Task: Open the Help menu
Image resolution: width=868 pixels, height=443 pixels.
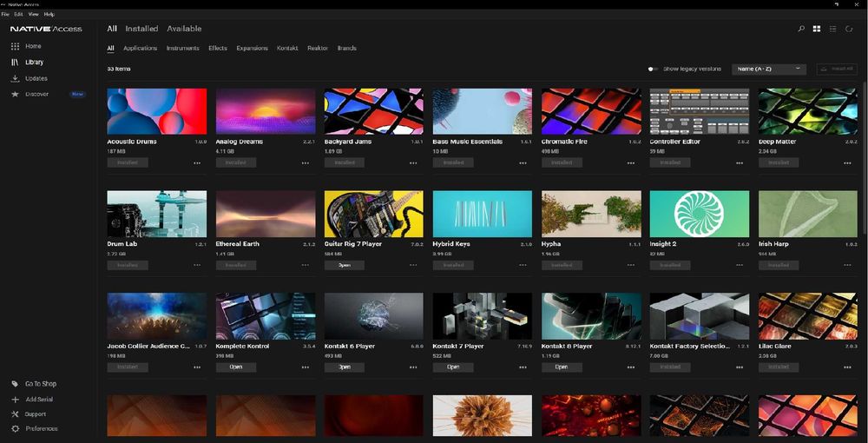Action: click(49, 14)
